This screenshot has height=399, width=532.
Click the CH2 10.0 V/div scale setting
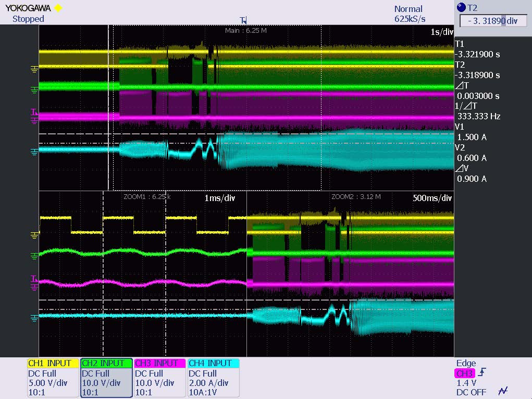tap(101, 383)
